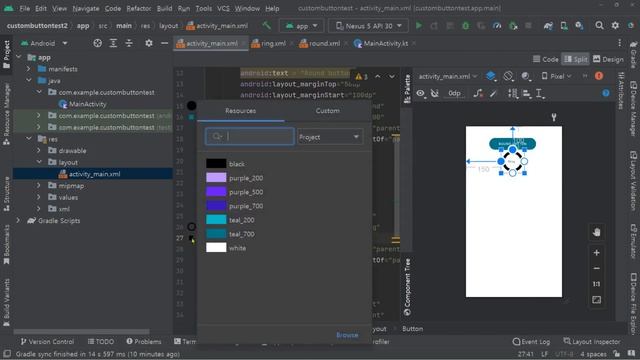Start debugging with the bug icon
Screen dimensions: 640x360
[465, 26]
